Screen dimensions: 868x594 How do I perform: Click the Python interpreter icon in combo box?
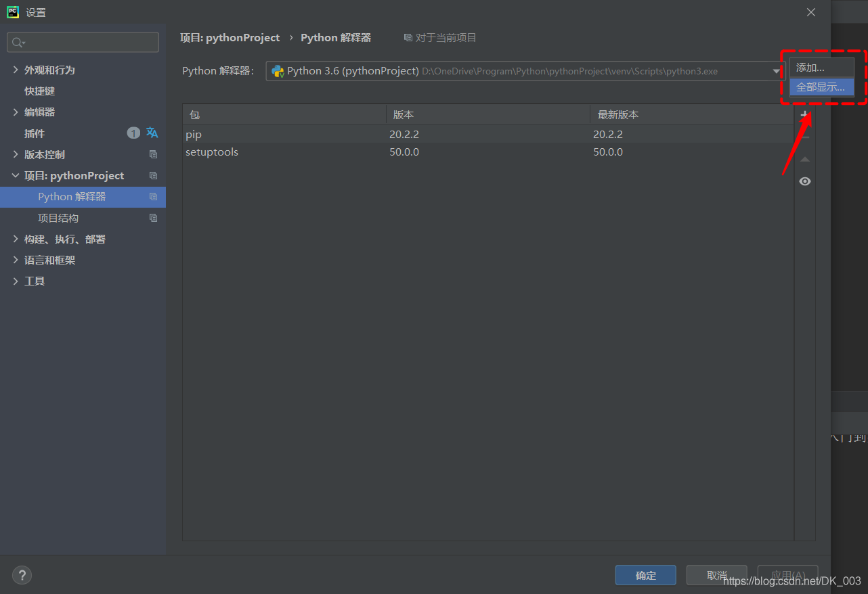[x=278, y=71]
